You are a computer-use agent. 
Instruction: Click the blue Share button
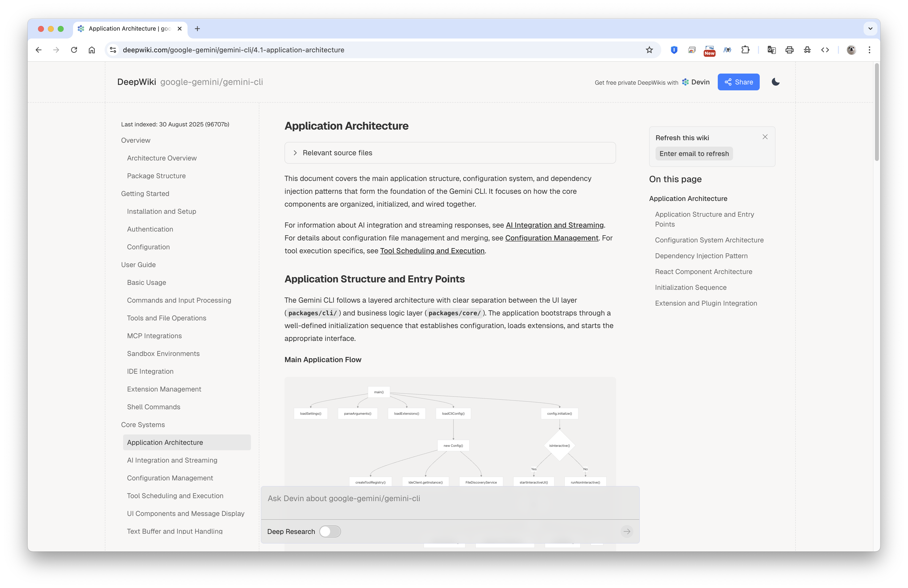click(x=738, y=82)
